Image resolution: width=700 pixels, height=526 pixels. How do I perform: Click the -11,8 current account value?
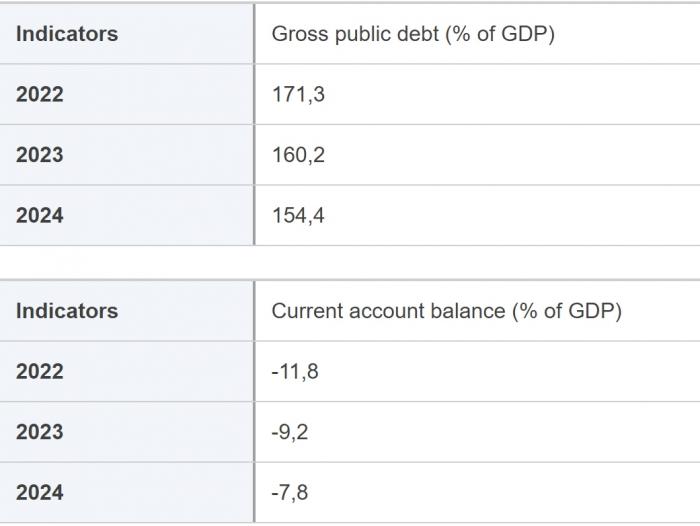pos(295,372)
